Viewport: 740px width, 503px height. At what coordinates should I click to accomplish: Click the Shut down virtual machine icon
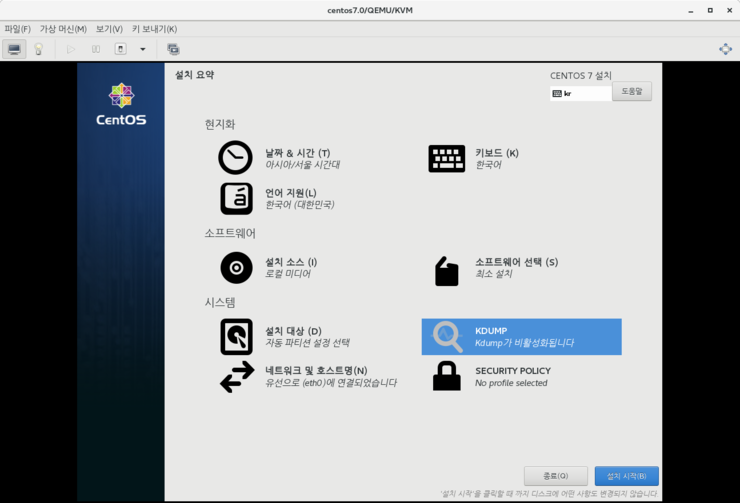(121, 49)
